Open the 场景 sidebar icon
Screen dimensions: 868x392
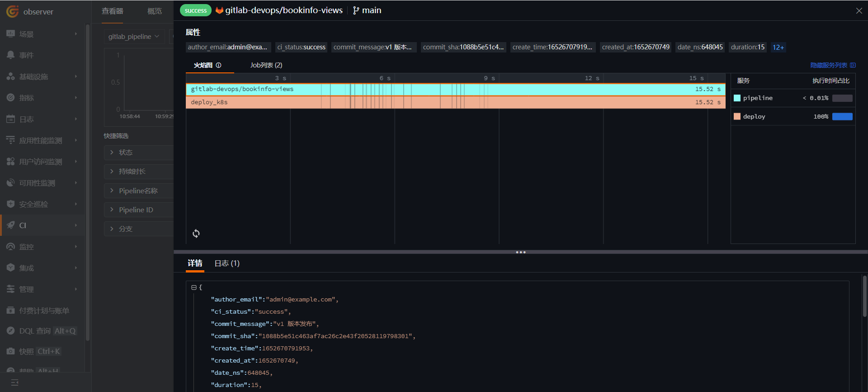click(10, 34)
